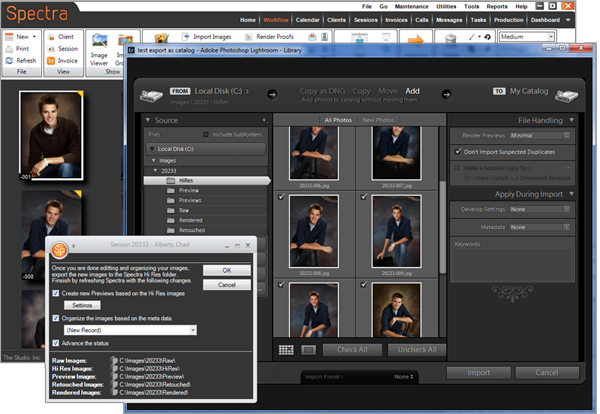Open the Develop Settings dropdown
This screenshot has height=414, width=600.
pyautogui.click(x=540, y=209)
